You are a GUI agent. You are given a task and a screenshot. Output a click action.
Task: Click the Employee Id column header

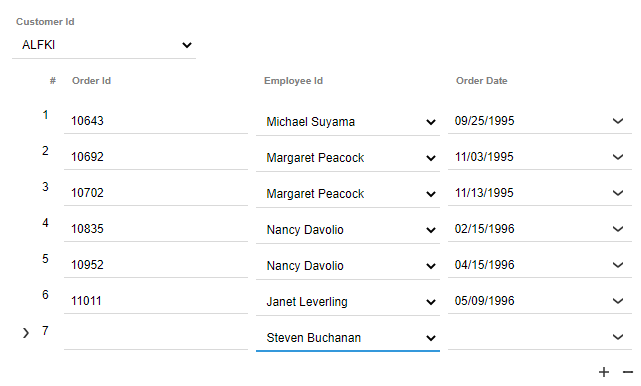click(x=294, y=81)
